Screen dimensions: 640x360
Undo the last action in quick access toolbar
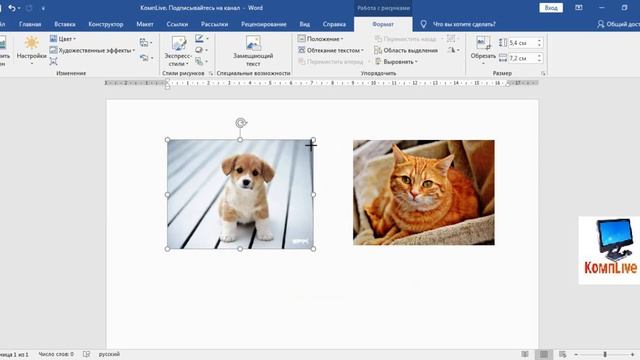(x=12, y=8)
